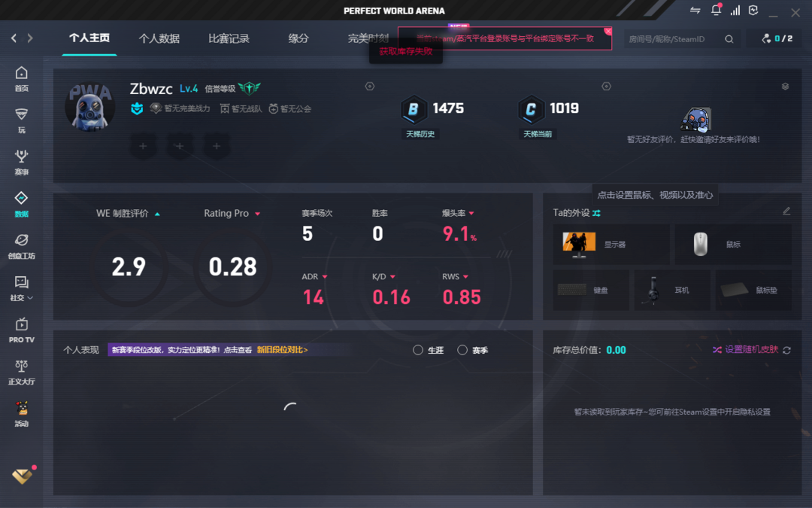Open the 0/2 party members button
The height and width of the screenshot is (508, 812).
(x=777, y=38)
